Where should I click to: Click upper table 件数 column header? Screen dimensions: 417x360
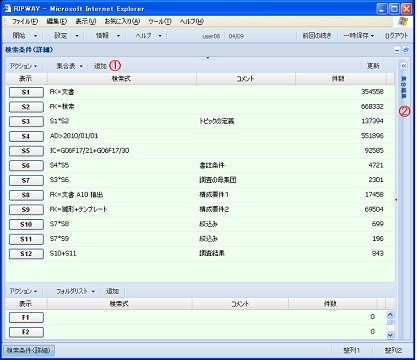point(341,79)
